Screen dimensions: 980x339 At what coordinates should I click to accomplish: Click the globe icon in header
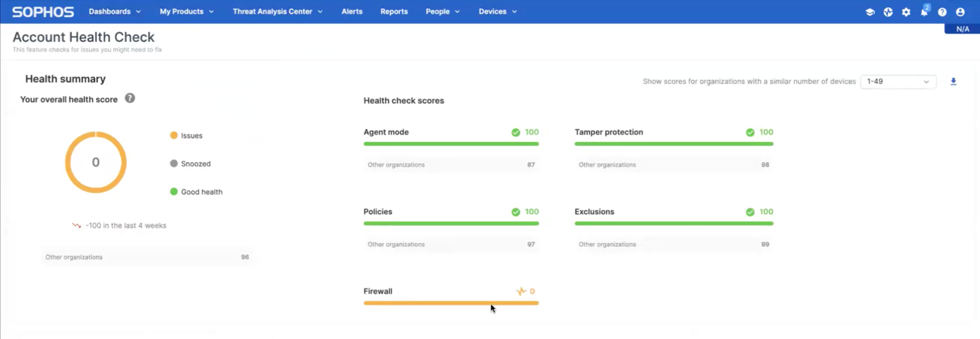pos(888,12)
